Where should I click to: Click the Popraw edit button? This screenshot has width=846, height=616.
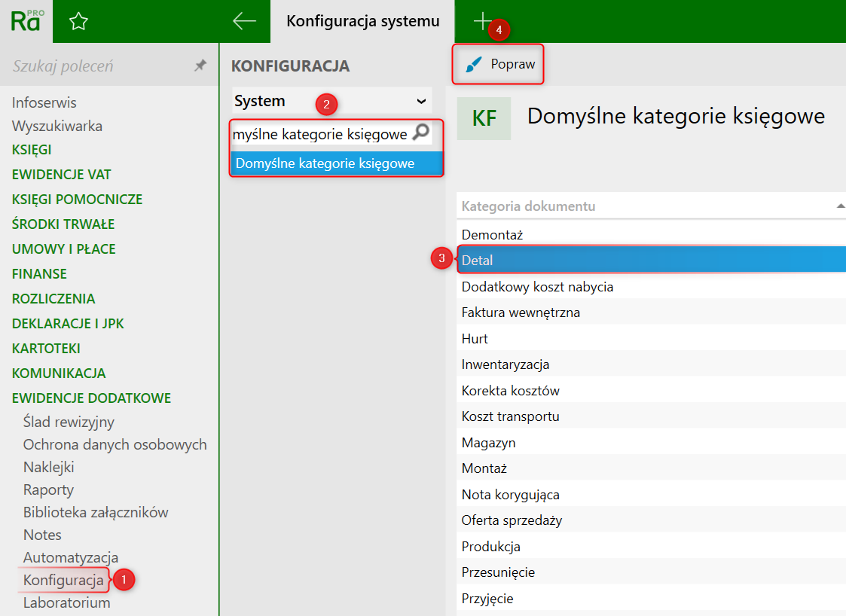point(499,65)
